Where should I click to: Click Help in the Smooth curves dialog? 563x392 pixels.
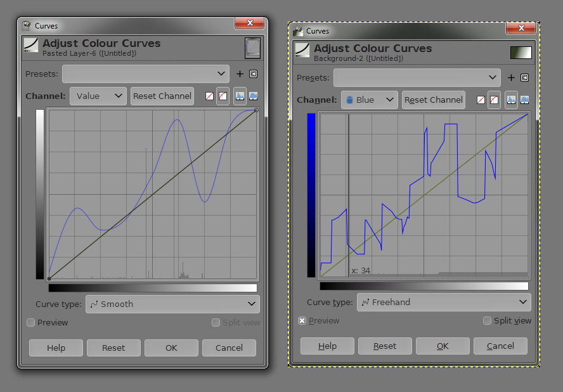tap(56, 348)
